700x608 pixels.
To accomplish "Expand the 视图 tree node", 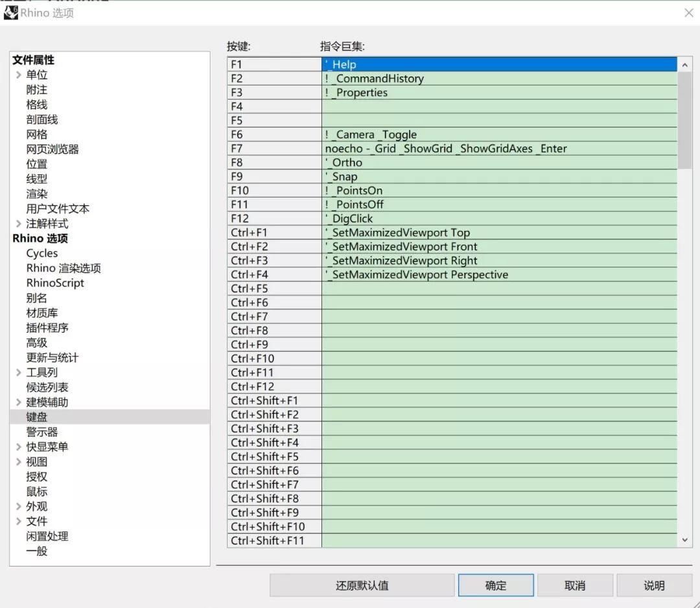I will click(18, 462).
